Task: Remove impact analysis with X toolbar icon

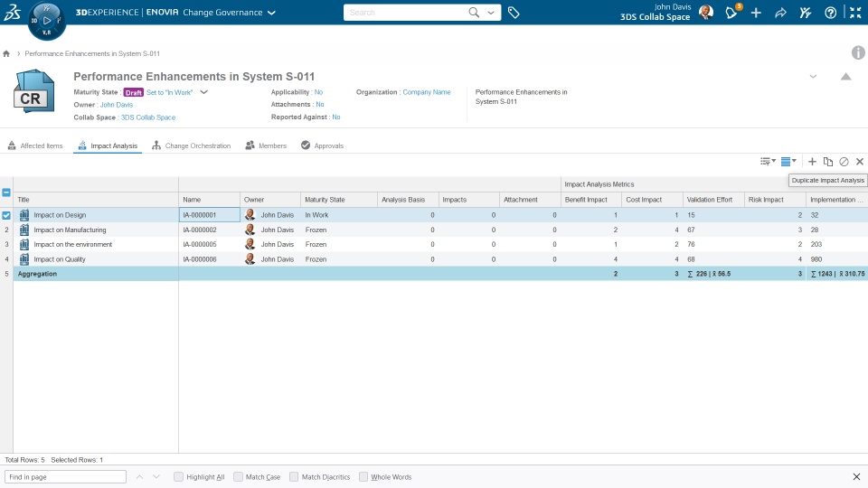Action: (860, 162)
